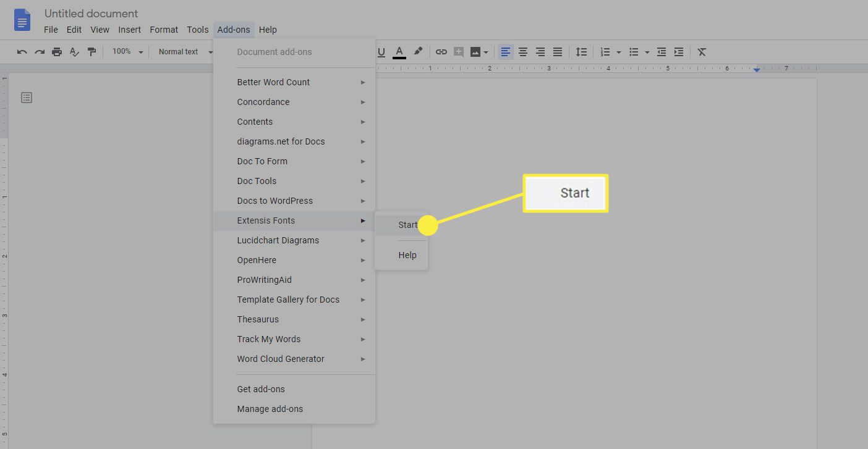Click Help in Extensis Fonts submenu
The height and width of the screenshot is (449, 868).
tap(401, 255)
